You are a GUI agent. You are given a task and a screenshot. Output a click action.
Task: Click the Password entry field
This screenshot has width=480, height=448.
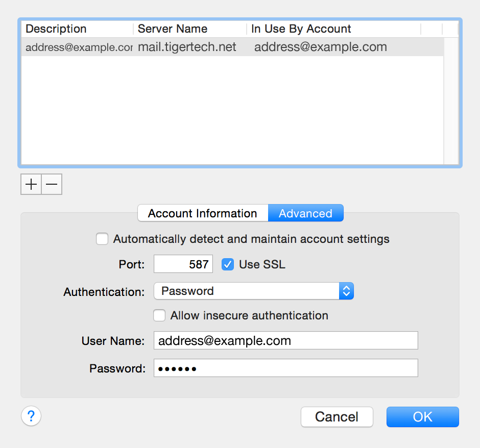click(285, 367)
